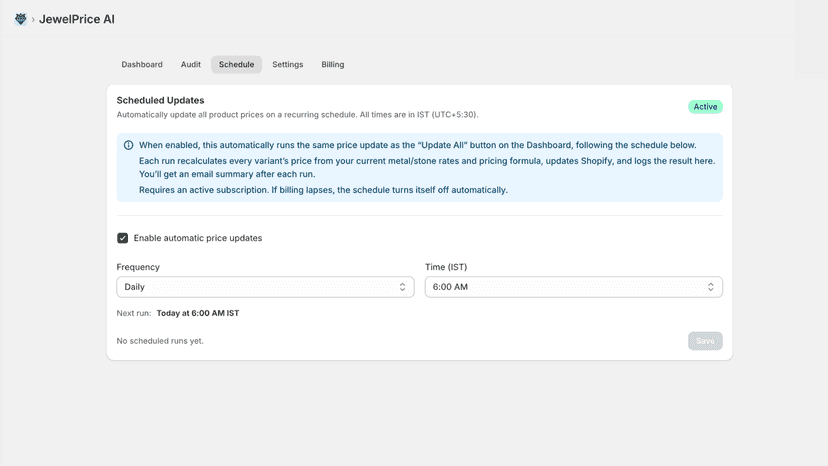This screenshot has width=828, height=466.
Task: Click the info circle icon in banner
Action: (128, 145)
